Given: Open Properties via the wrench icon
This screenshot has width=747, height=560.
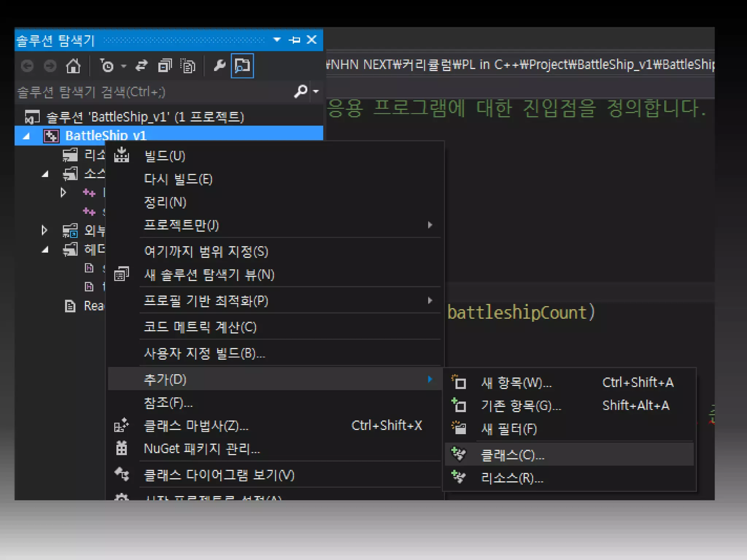Looking at the screenshot, I should pos(219,66).
